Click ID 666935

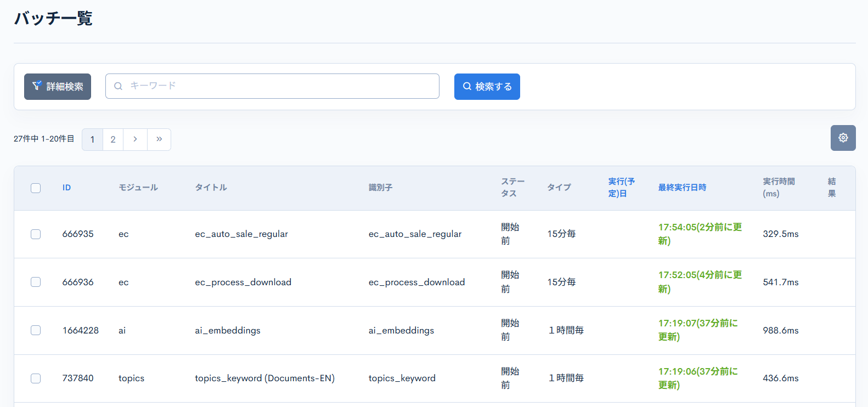[x=78, y=234]
